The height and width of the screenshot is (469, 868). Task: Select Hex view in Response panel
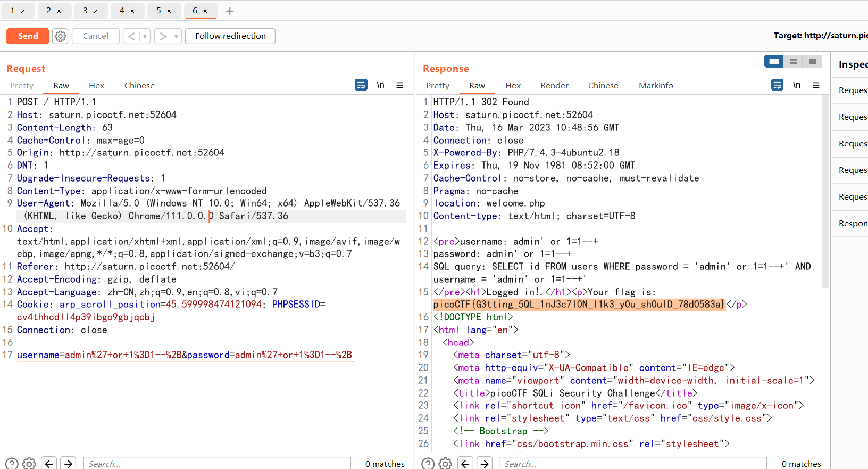click(513, 86)
